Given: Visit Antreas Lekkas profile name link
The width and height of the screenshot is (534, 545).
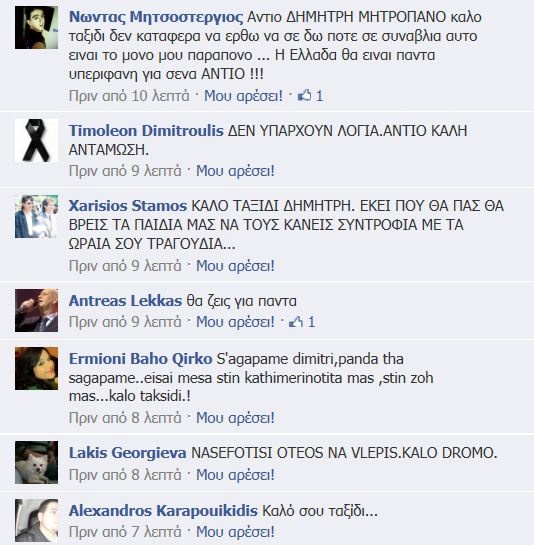Looking at the screenshot, I should tap(125, 301).
